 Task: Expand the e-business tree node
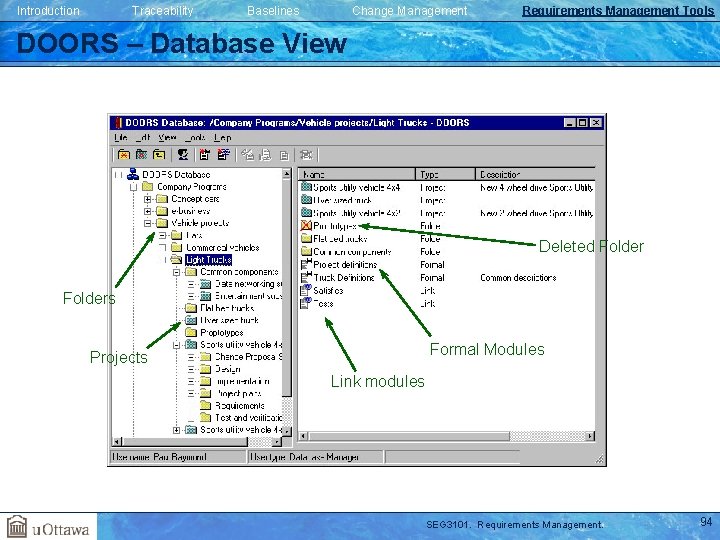[x=147, y=211]
